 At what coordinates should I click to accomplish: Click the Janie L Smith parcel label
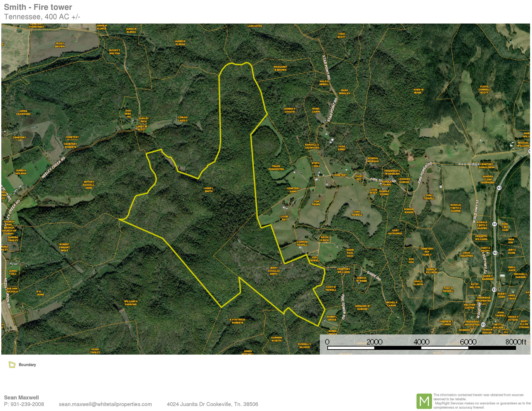[x=209, y=190]
